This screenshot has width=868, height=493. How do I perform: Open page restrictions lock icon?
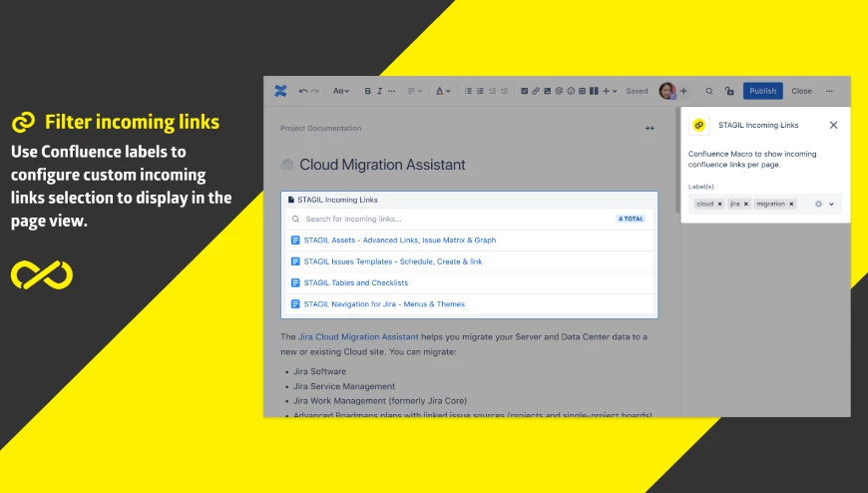729,91
